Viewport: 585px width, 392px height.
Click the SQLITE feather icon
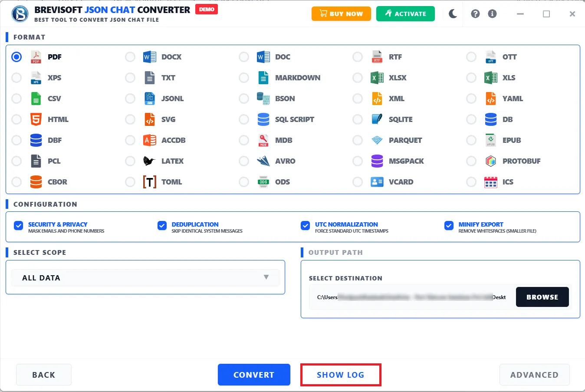[377, 119]
